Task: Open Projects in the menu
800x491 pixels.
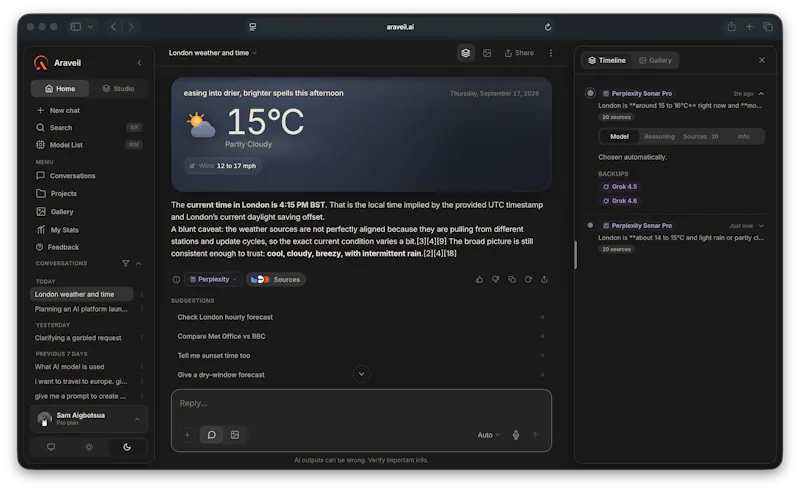Action: [57, 193]
